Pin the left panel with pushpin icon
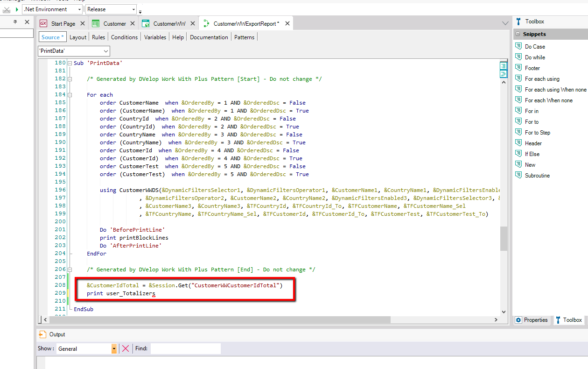 [x=15, y=22]
